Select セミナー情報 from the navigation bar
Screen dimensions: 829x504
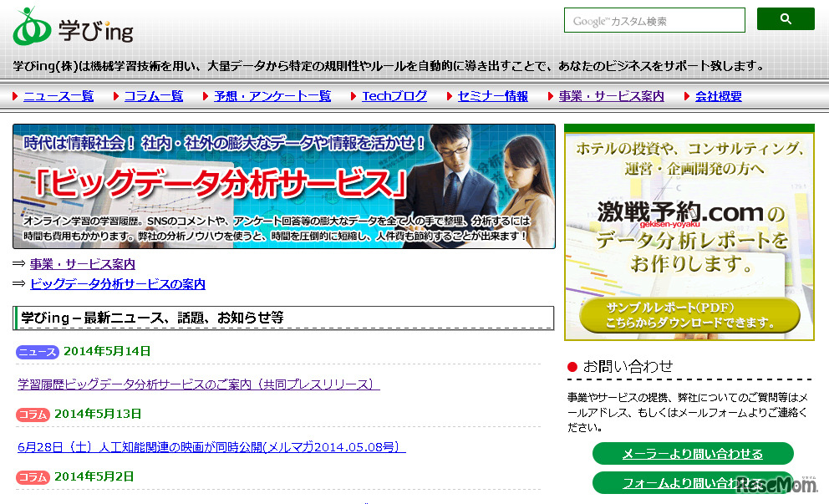pyautogui.click(x=491, y=95)
